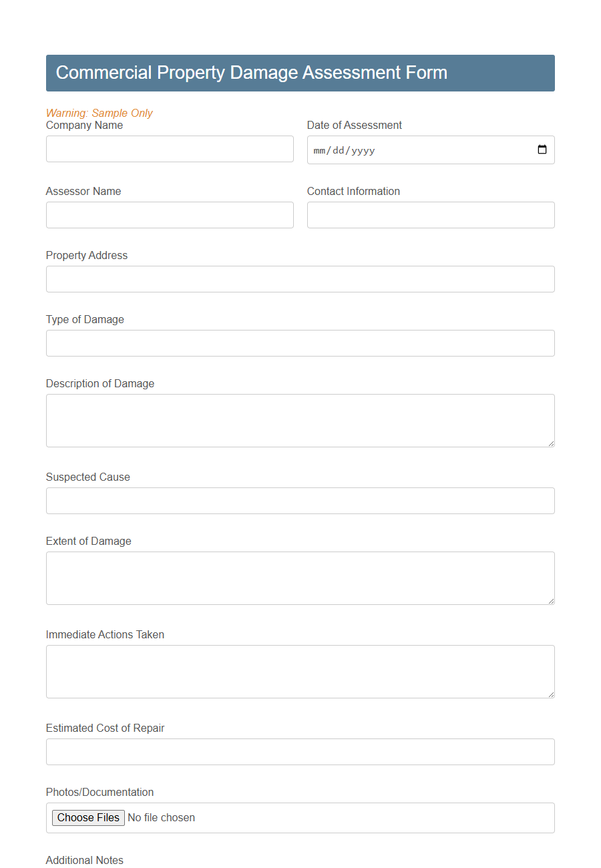Select the Extent of Damage text area
This screenshot has width=601, height=868.
click(300, 577)
